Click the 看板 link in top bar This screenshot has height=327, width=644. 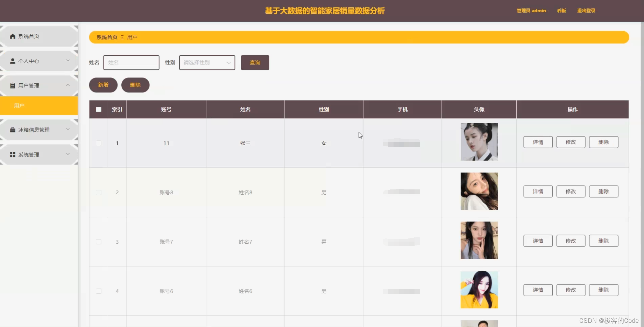point(561,11)
